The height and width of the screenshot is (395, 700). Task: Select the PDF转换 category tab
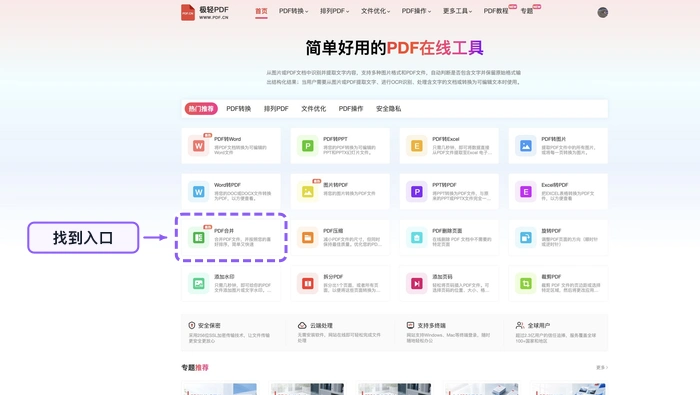click(x=238, y=108)
